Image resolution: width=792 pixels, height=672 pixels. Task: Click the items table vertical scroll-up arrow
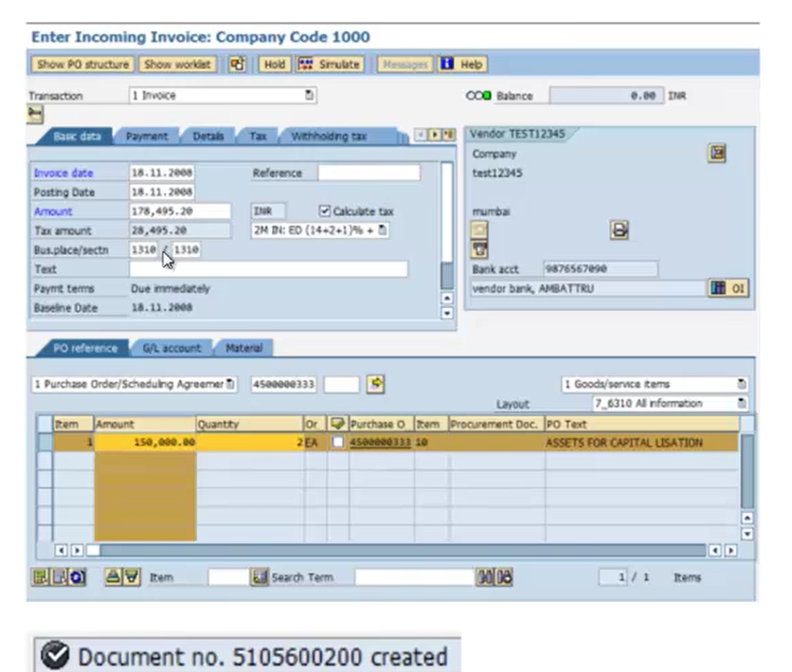[747, 518]
